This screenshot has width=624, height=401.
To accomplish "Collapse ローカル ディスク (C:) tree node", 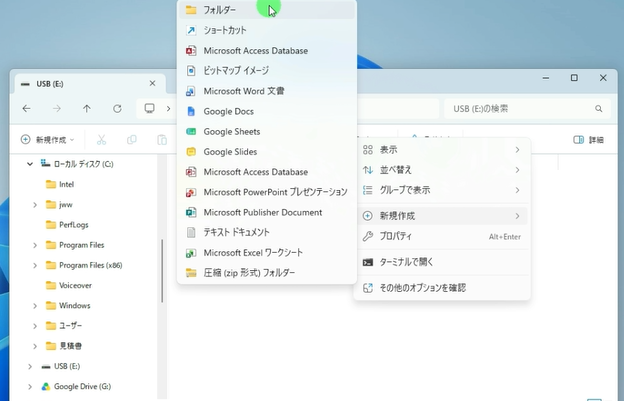I will (30, 164).
